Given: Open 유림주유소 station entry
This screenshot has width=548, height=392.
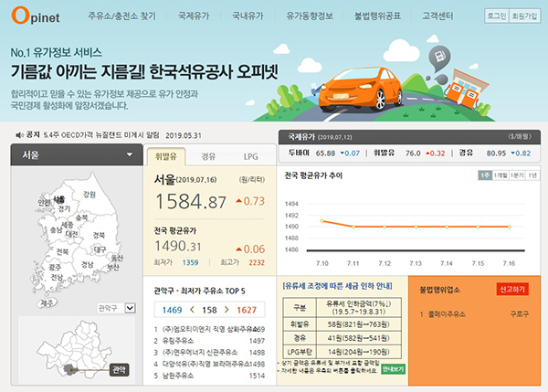Looking at the screenshot, I should coord(209,341).
